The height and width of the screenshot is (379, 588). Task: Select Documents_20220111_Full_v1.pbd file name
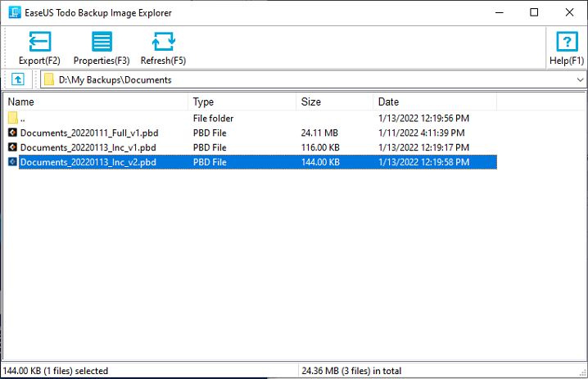coord(89,133)
